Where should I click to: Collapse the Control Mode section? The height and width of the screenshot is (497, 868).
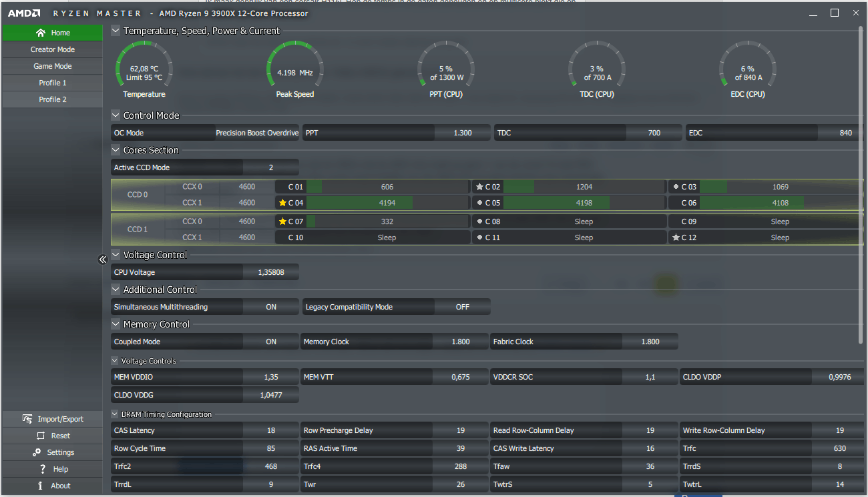pos(116,115)
